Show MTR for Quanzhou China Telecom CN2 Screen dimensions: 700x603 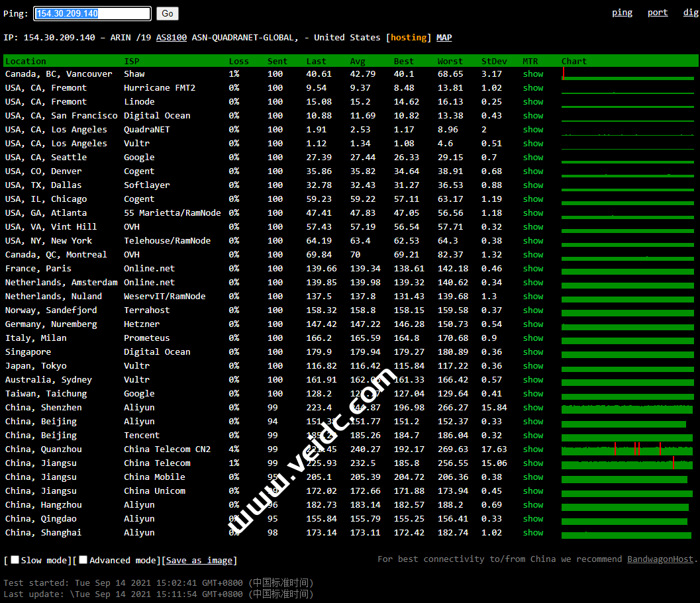532,449
